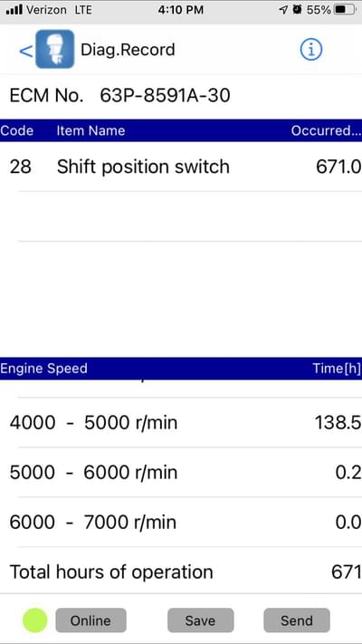Tap the Code column header
The width and height of the screenshot is (362, 644).
click(x=17, y=130)
